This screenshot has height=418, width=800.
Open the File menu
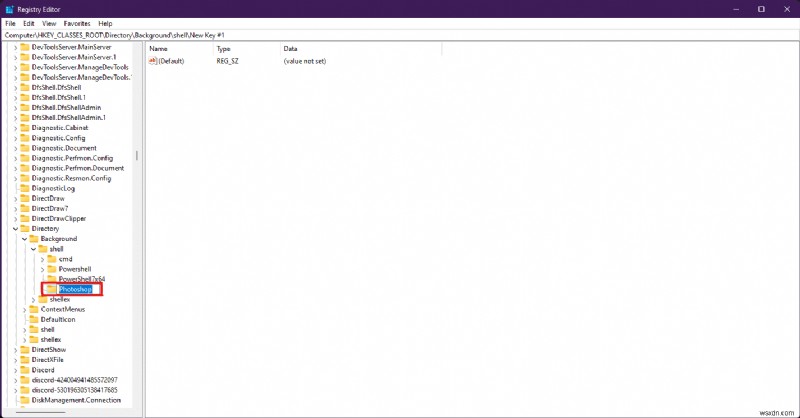click(x=10, y=23)
